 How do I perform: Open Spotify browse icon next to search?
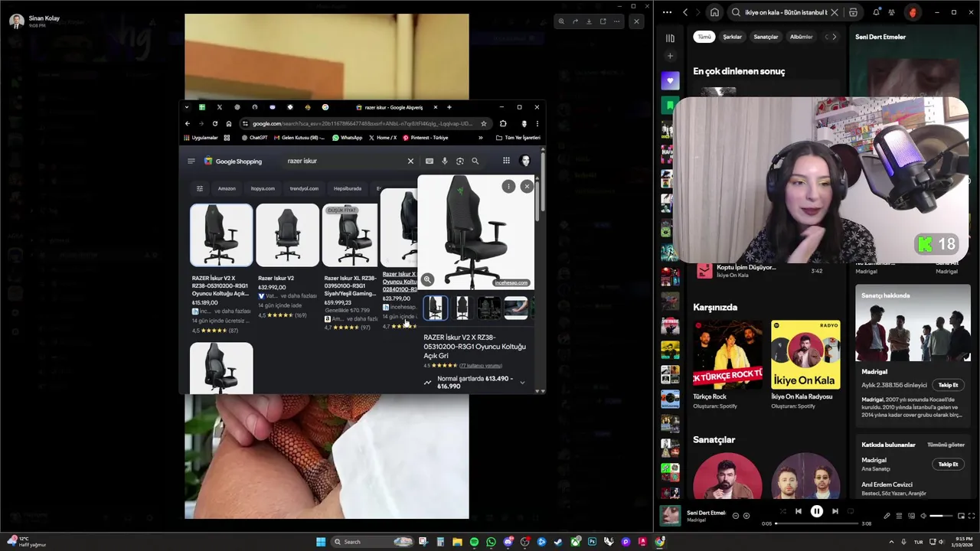pos(853,12)
